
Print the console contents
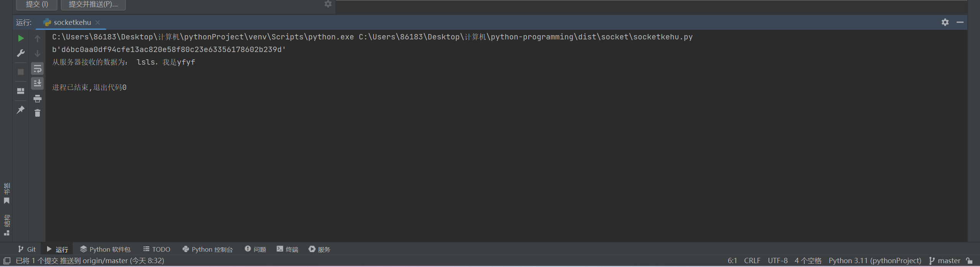tap(37, 98)
